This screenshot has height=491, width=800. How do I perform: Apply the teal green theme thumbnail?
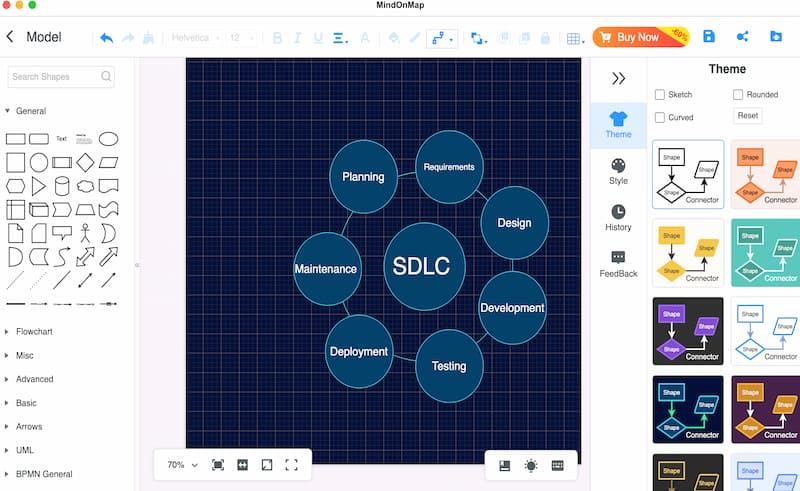[x=765, y=253]
